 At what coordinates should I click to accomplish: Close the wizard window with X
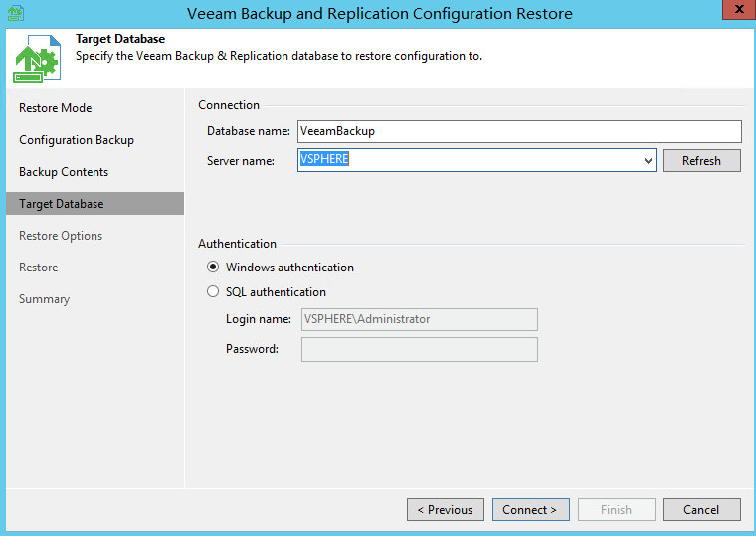(739, 10)
